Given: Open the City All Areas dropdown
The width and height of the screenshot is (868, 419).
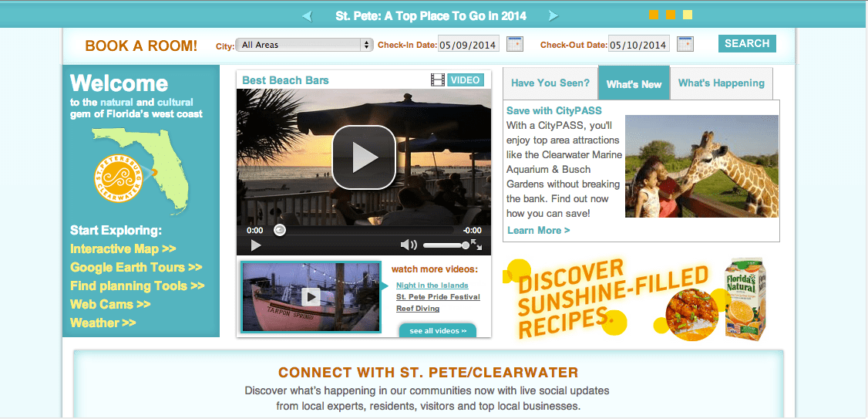Looking at the screenshot, I should click(x=305, y=45).
